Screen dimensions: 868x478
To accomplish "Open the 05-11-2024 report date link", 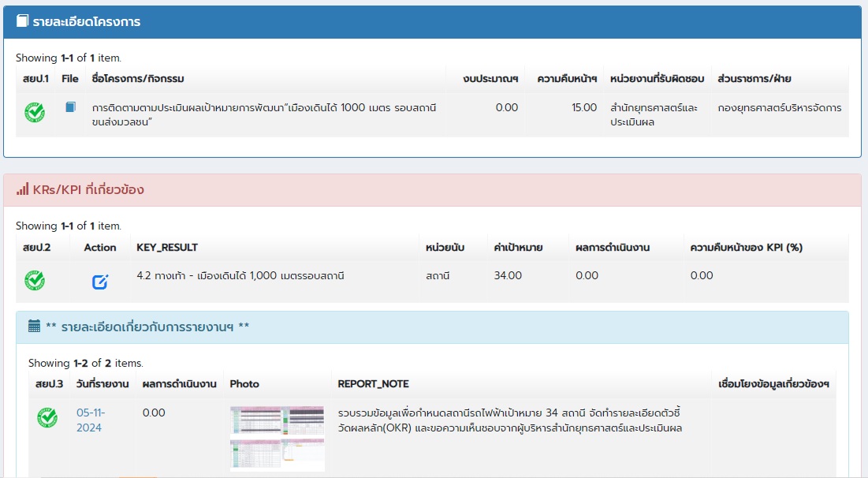I will point(90,420).
